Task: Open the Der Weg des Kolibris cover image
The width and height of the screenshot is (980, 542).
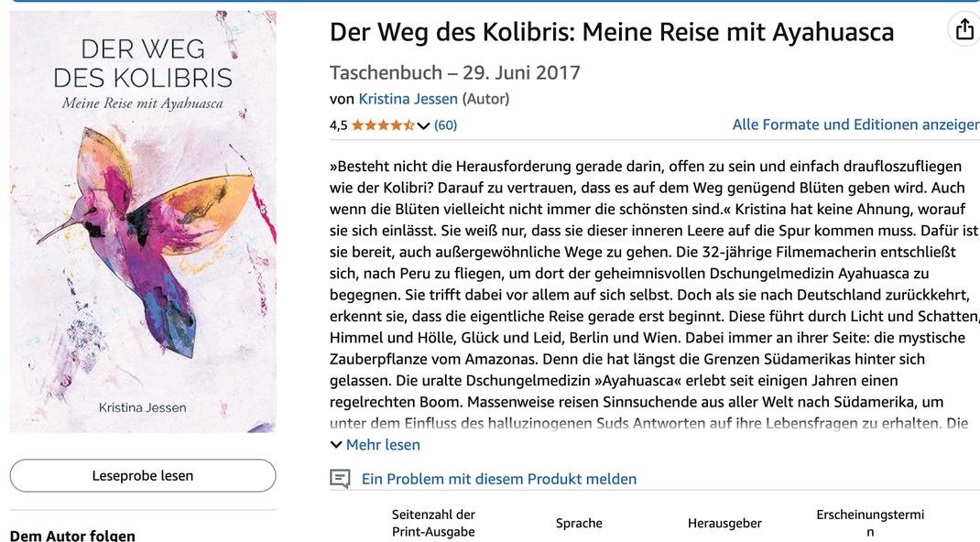Action: coord(143,222)
